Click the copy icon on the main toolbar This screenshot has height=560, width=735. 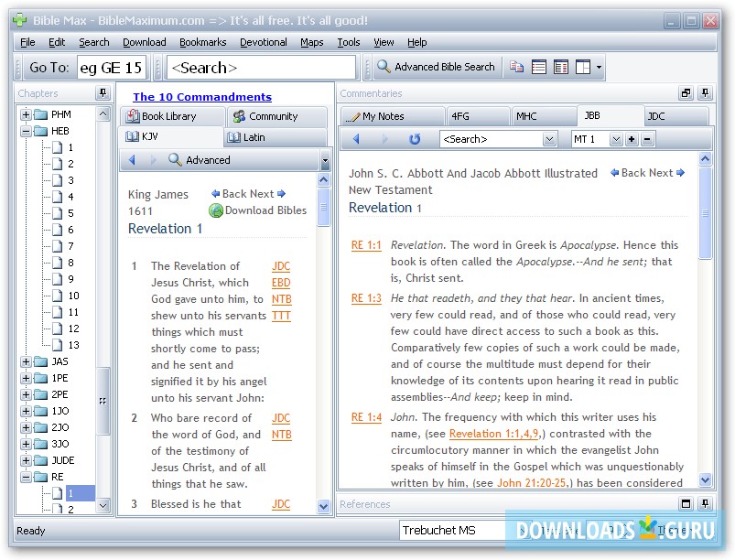517,66
